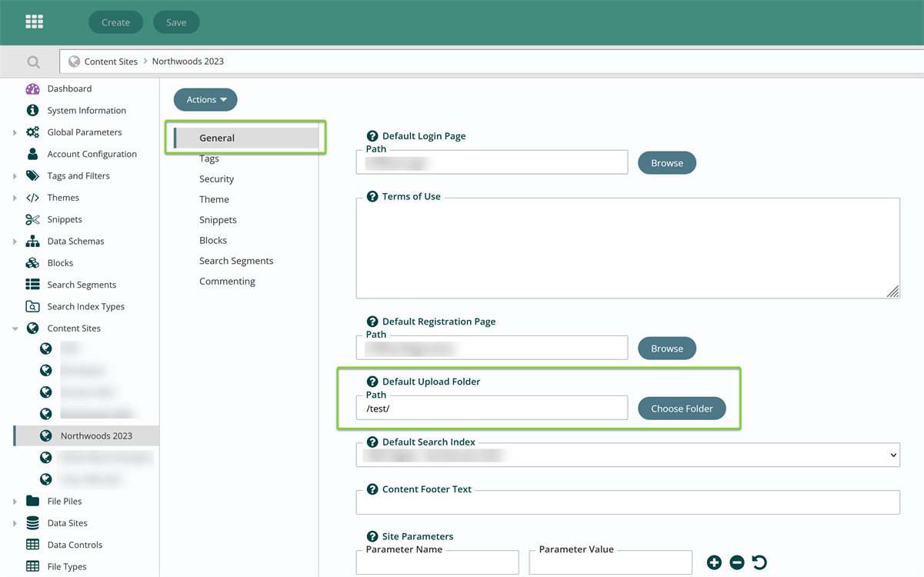
Task: Click the search magnifier icon
Action: click(x=33, y=62)
